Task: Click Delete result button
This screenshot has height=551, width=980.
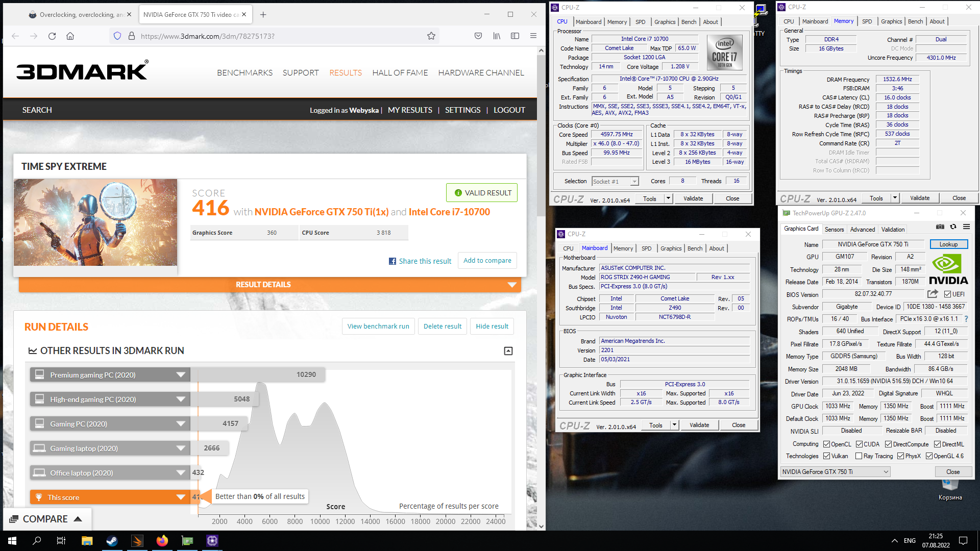Action: click(442, 326)
